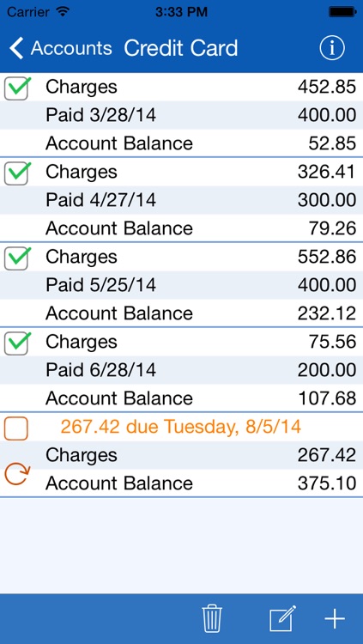Select the Paid 3/28/14 row
Screen dimensions: 363x644
coord(182,115)
